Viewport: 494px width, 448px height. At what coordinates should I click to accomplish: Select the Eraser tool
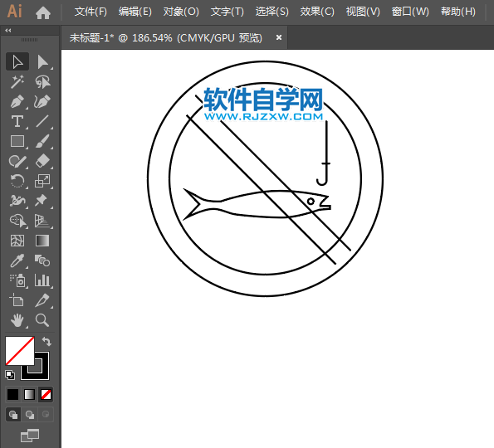pyautogui.click(x=42, y=161)
